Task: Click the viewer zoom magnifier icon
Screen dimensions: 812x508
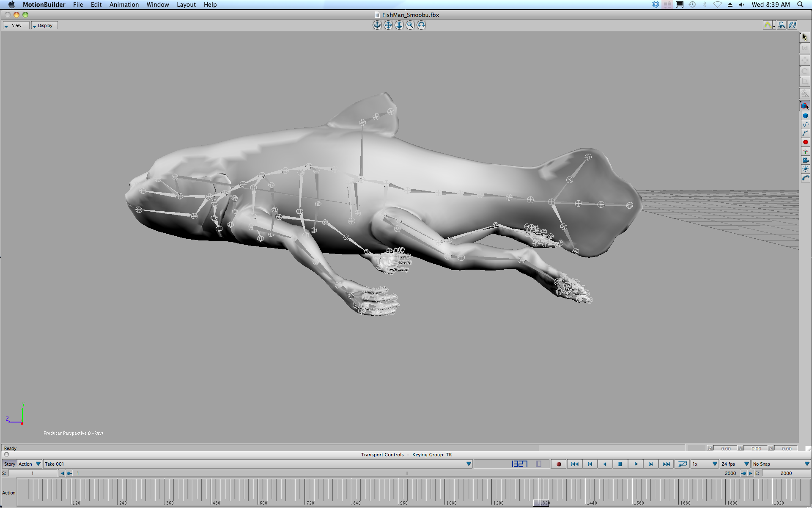Action: click(410, 25)
